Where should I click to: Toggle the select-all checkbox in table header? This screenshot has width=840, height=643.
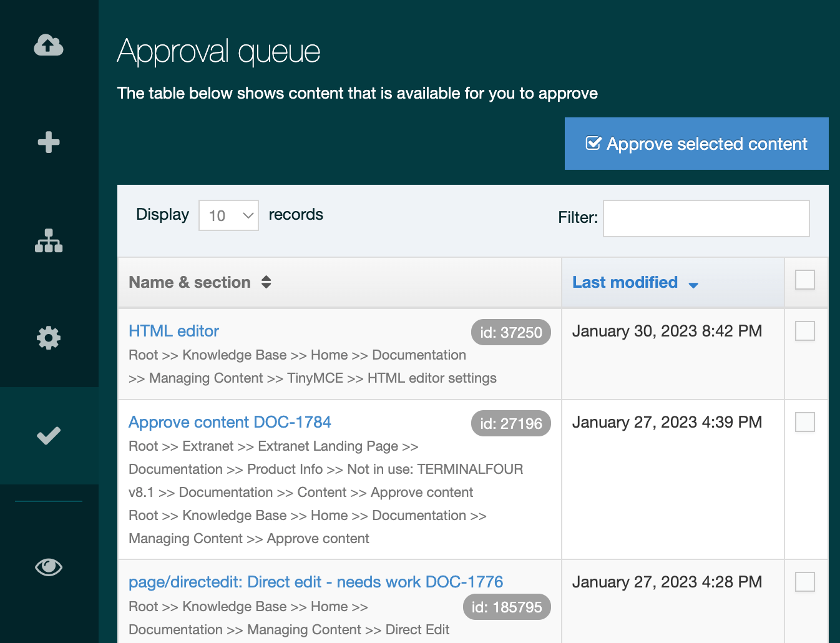(805, 280)
